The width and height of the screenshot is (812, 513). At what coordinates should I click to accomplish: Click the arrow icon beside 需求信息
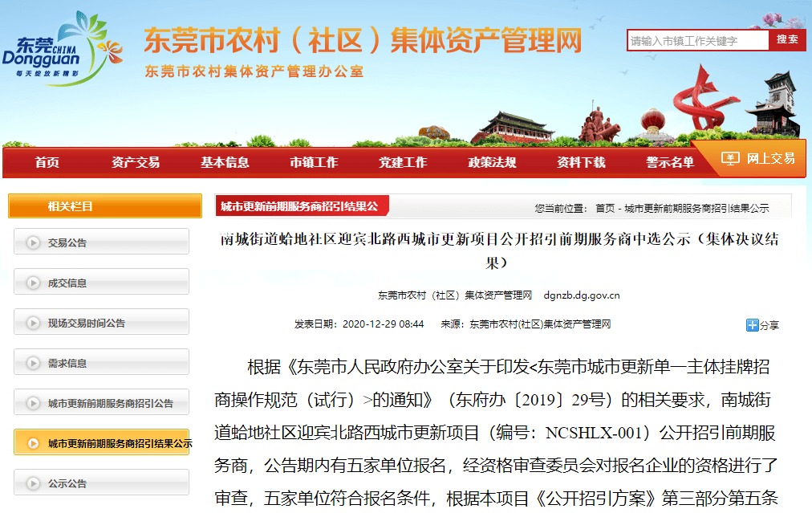coord(33,363)
